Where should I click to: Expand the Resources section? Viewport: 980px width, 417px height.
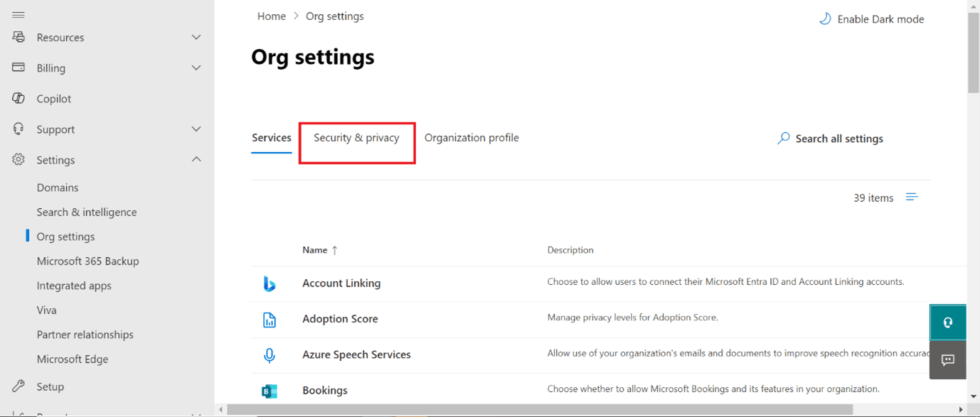pos(196,37)
